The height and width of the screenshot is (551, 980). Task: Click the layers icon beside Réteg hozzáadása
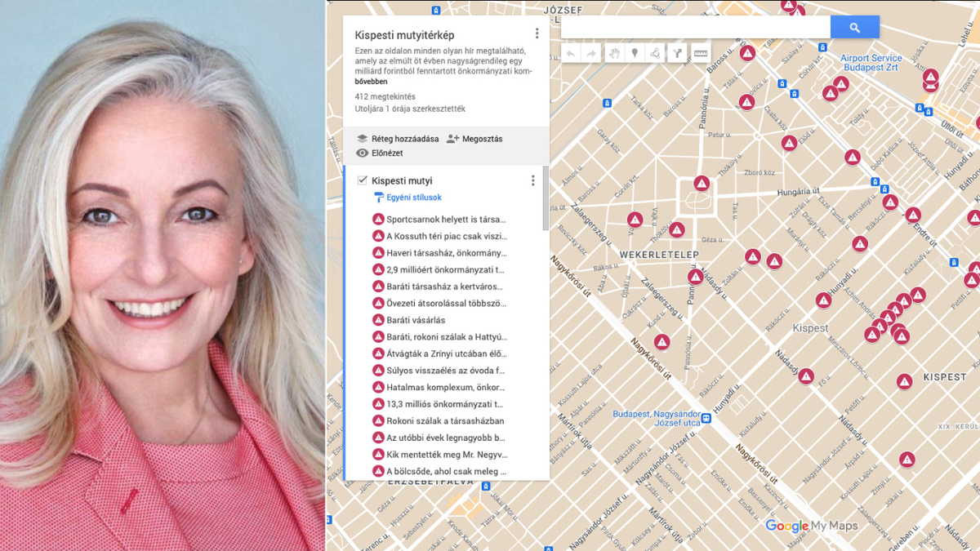(363, 139)
